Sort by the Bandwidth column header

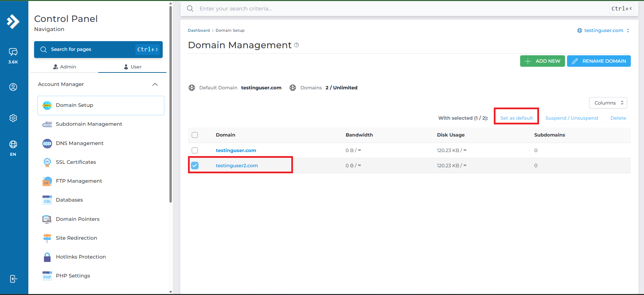coord(359,135)
